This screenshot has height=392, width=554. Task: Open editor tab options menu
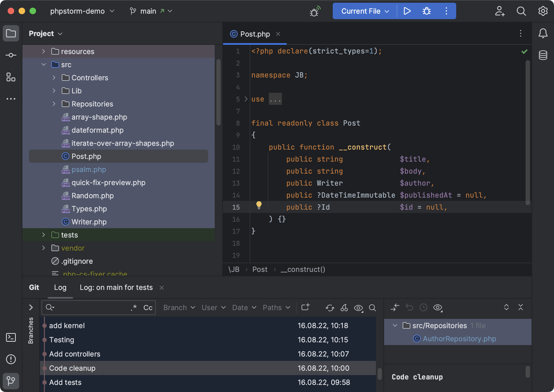521,33
